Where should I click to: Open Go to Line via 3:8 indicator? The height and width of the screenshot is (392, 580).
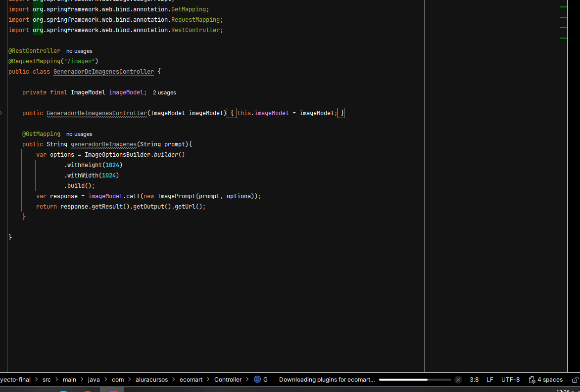click(x=474, y=380)
